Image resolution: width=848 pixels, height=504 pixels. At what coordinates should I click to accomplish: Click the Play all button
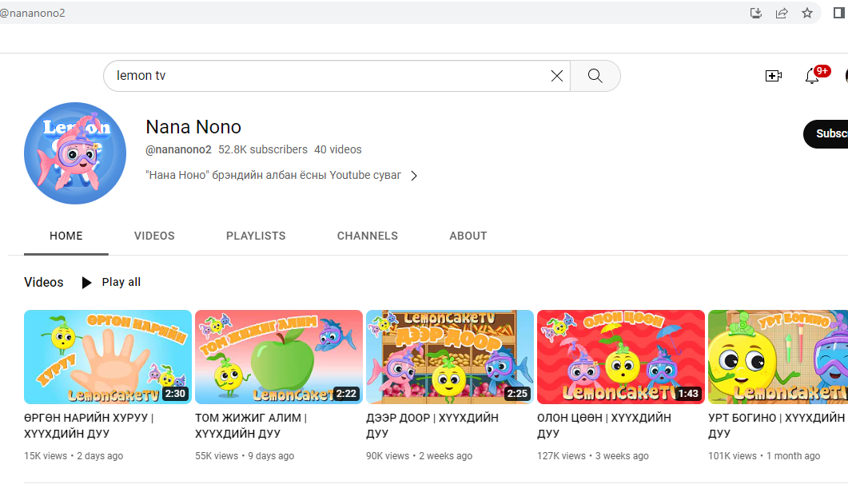pos(111,282)
